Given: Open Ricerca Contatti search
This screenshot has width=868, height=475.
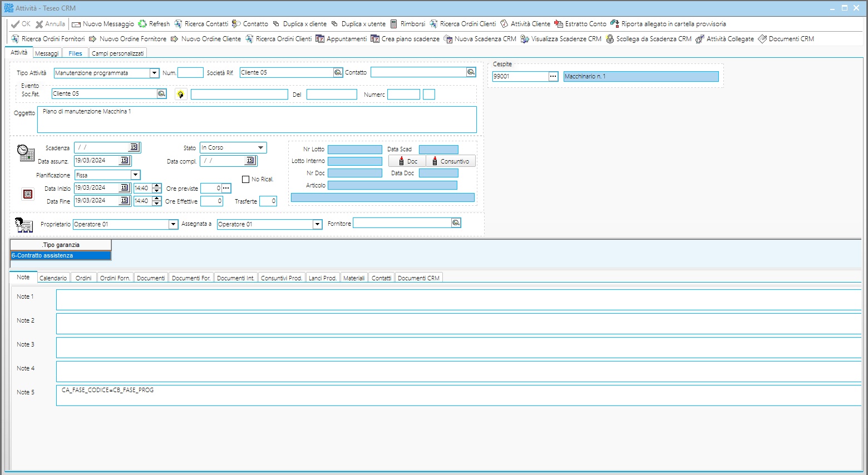Looking at the screenshot, I should tap(201, 24).
